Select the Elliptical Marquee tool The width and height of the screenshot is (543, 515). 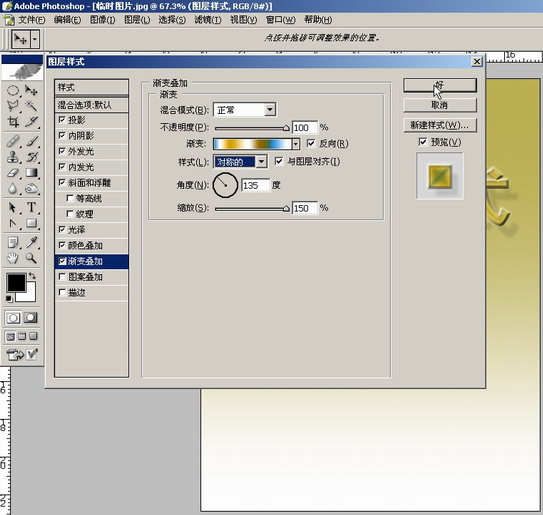click(x=13, y=91)
